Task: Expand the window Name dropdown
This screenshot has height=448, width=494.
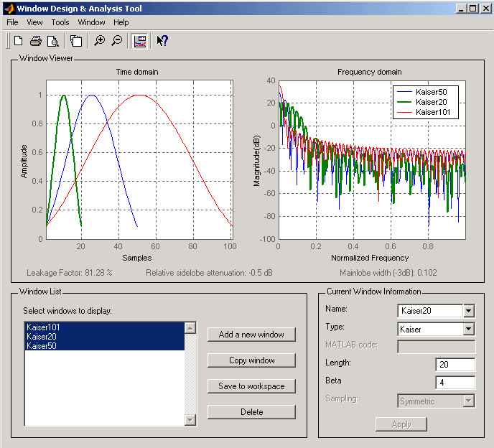Action: (x=469, y=311)
